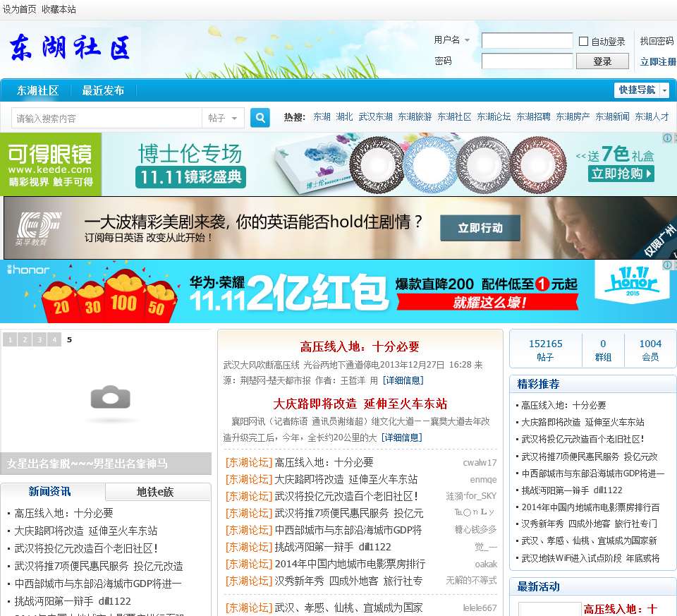
Task: Select slideshow page 4
Action: click(54, 339)
